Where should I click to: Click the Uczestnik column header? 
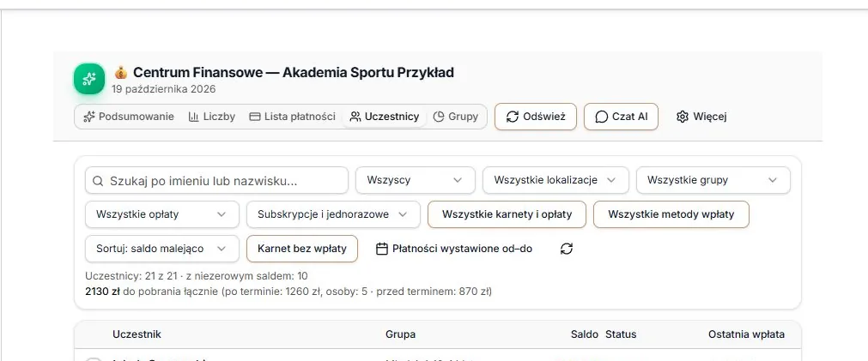pyautogui.click(x=137, y=334)
